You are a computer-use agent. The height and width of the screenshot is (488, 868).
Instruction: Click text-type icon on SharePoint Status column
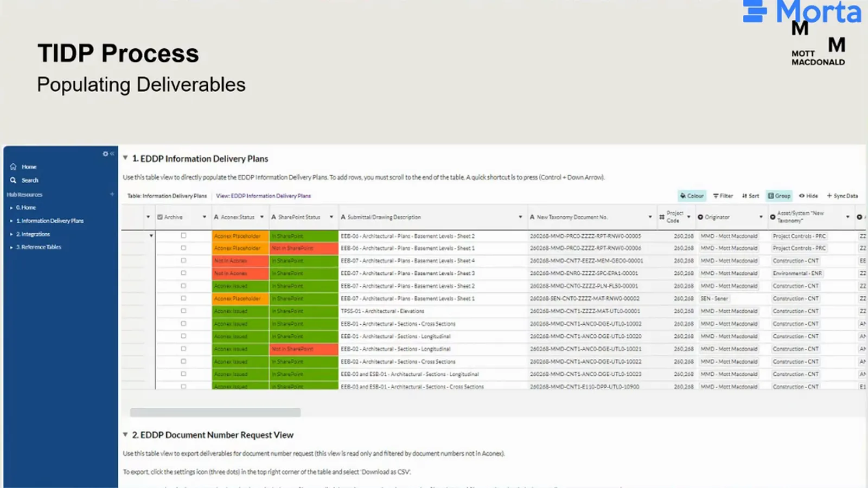click(274, 217)
